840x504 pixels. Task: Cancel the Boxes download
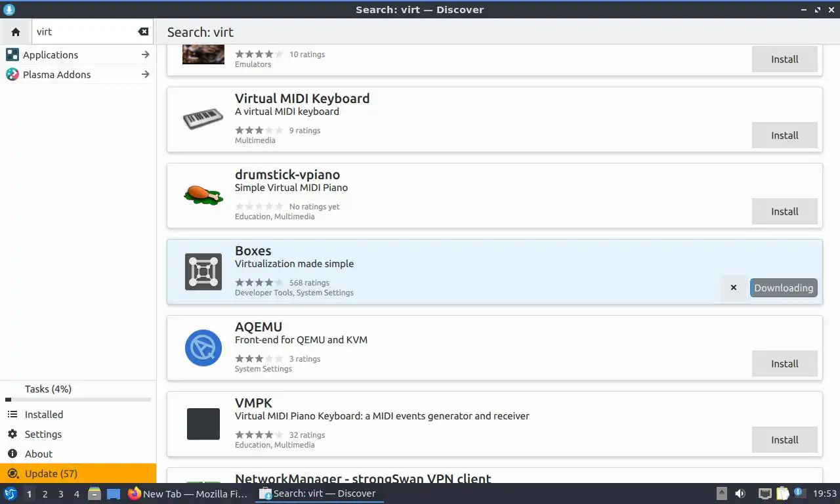[x=734, y=287]
